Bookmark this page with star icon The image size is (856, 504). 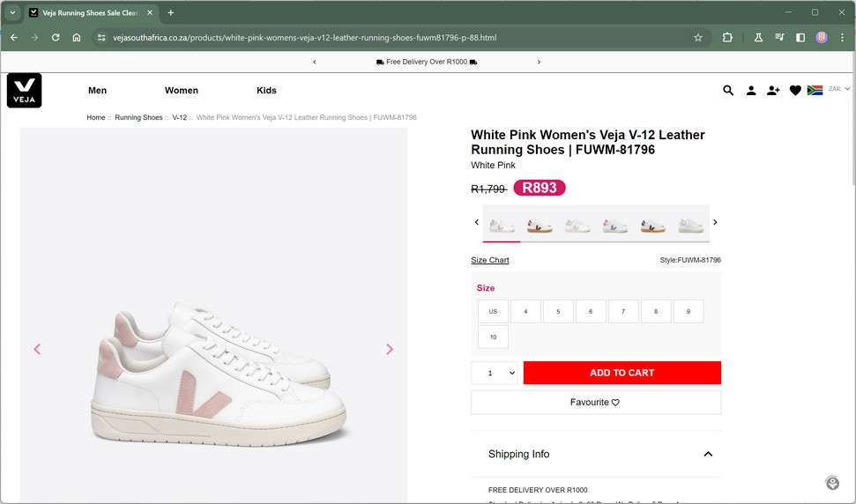tap(698, 38)
